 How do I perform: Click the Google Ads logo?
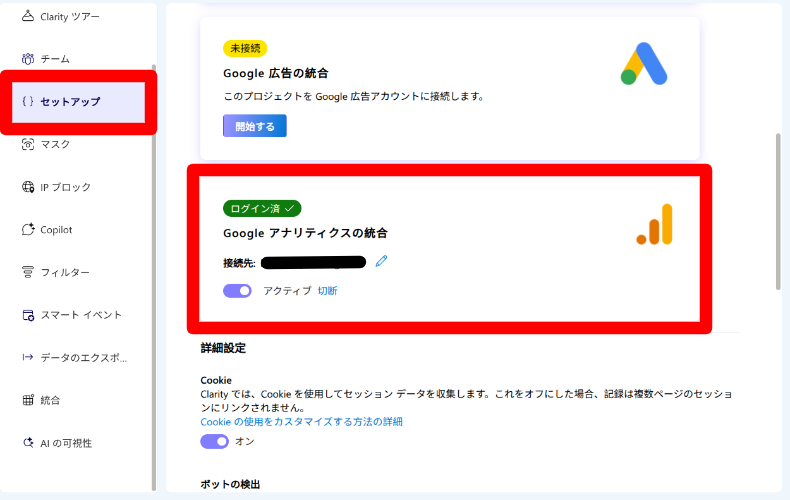tap(644, 64)
